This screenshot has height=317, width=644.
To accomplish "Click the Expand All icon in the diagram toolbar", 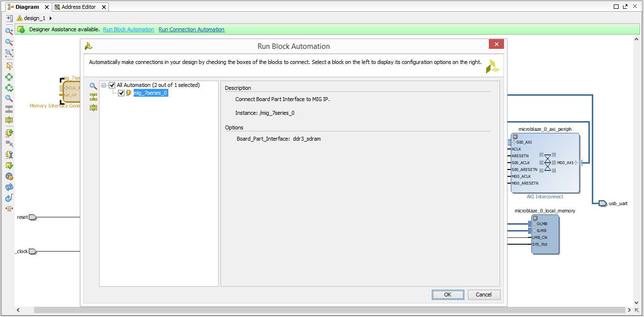I will tap(9, 120).
